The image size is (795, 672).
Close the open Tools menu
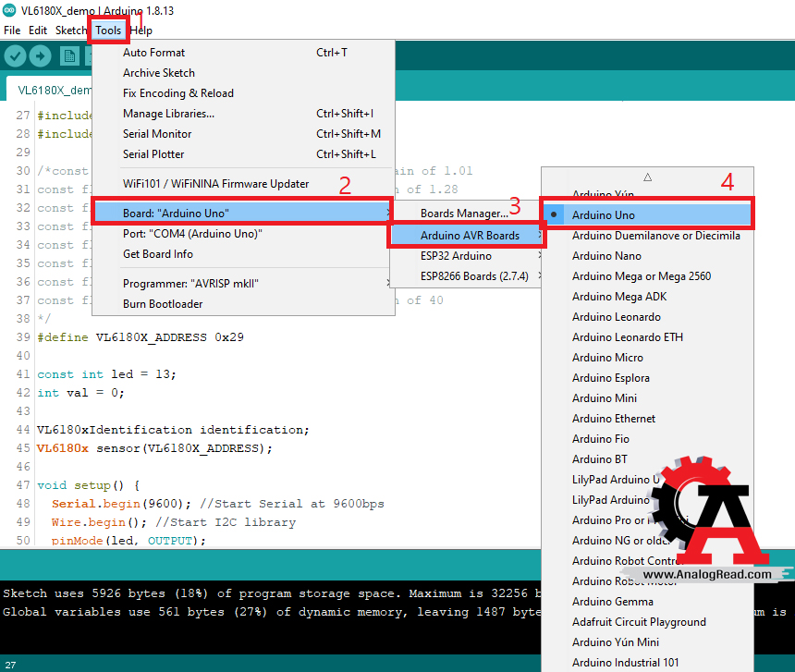(x=108, y=31)
